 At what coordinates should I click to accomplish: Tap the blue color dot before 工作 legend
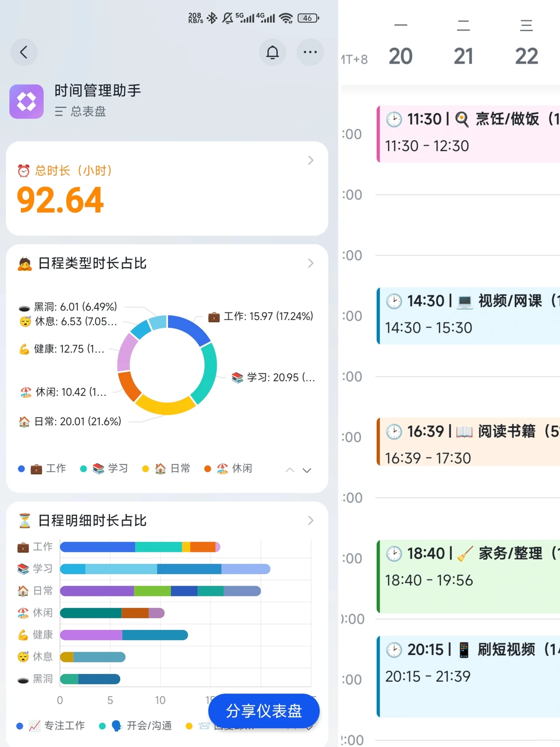coord(21,468)
